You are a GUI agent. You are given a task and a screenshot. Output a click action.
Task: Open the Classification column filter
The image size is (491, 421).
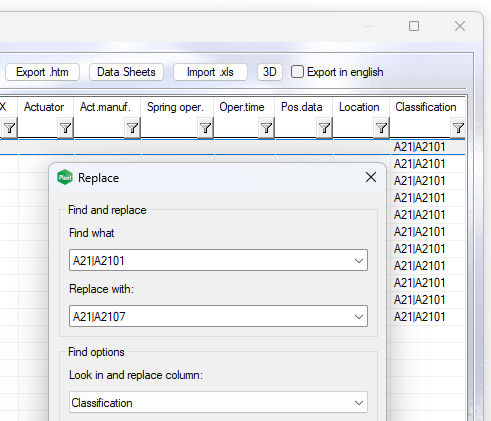[x=458, y=128]
